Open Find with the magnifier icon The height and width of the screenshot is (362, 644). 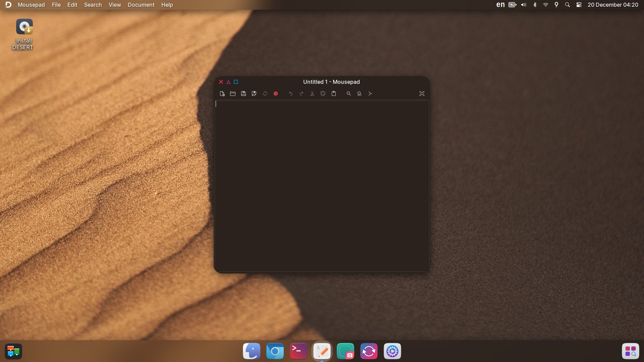tap(349, 94)
